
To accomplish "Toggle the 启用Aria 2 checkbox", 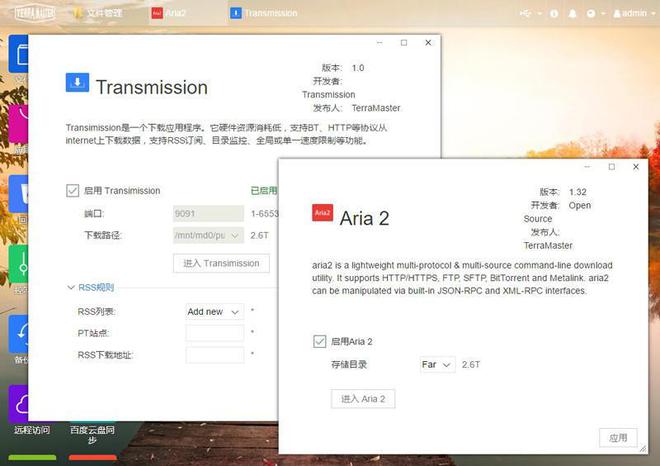I will tap(319, 341).
